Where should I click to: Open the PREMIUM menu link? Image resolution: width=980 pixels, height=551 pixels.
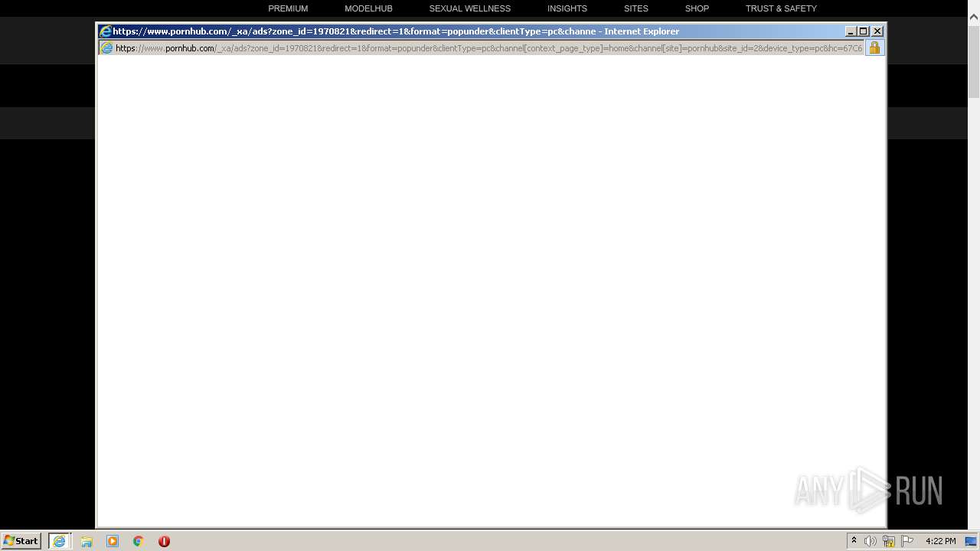[288, 8]
